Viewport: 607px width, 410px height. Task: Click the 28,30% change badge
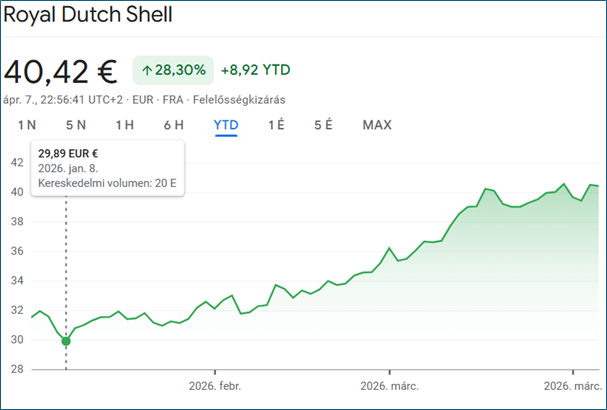point(176,70)
